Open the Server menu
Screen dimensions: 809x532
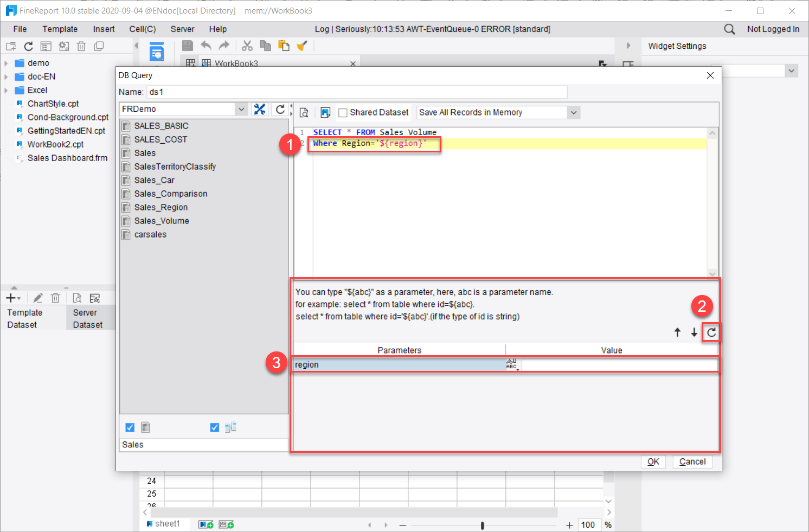182,29
